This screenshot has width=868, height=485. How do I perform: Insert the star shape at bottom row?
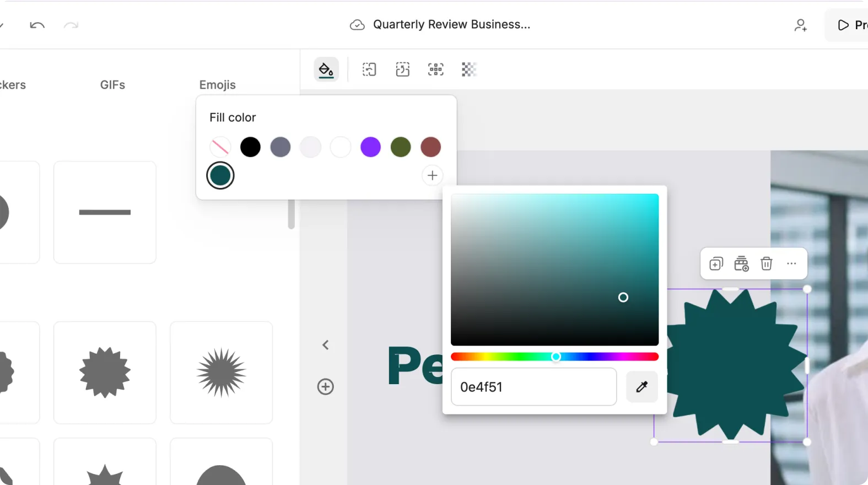105,462
